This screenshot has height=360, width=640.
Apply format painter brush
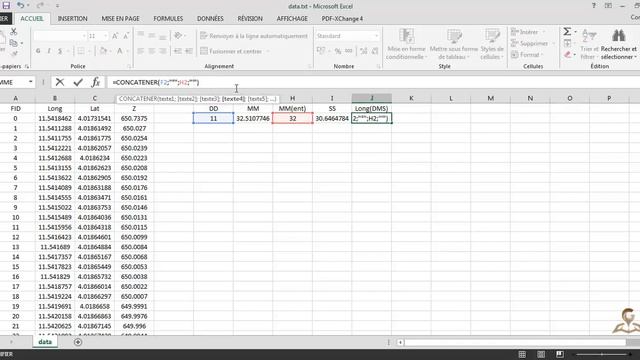point(14,53)
